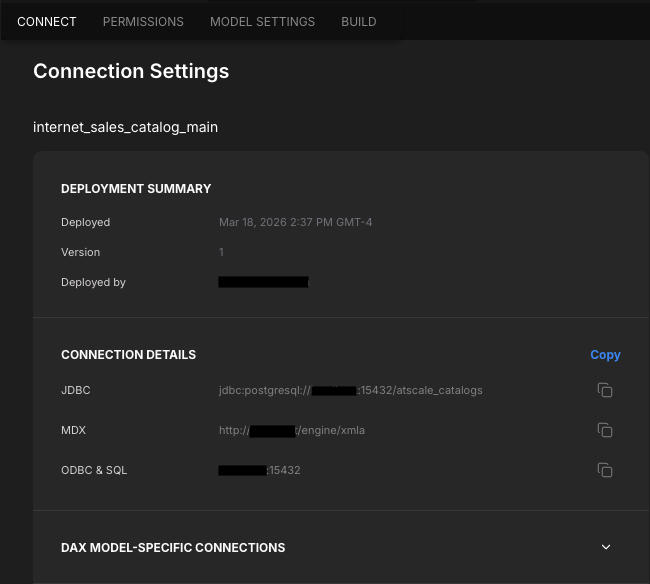Click the Version value 1

221,252
